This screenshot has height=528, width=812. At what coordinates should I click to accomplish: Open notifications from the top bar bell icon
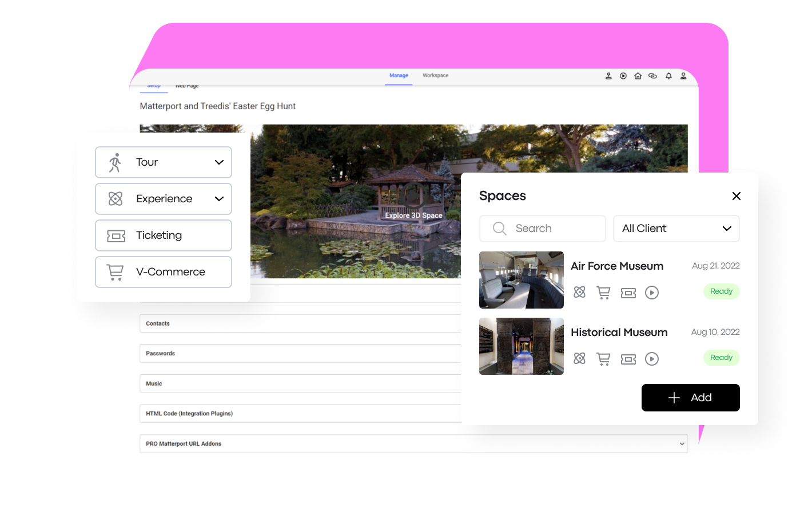[668, 75]
